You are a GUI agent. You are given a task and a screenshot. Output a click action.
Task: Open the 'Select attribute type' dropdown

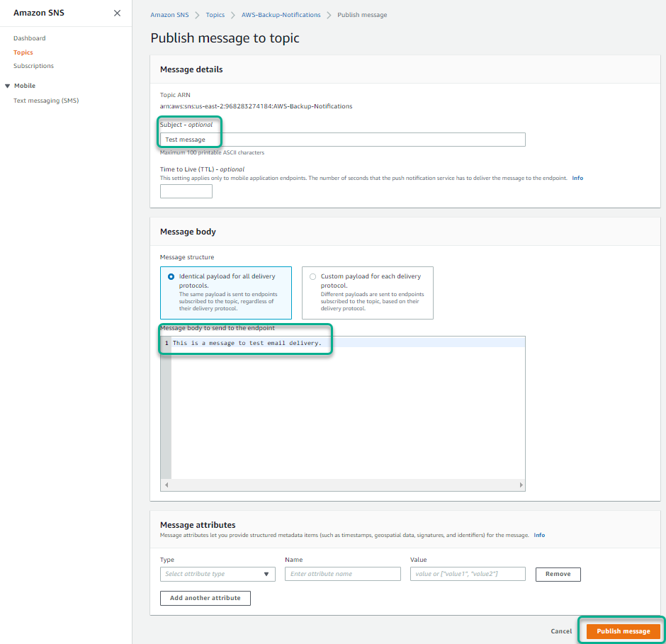pos(213,574)
